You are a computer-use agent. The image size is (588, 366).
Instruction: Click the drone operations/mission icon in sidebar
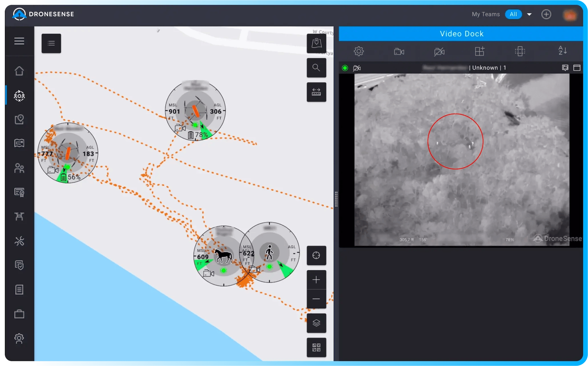coord(19,95)
